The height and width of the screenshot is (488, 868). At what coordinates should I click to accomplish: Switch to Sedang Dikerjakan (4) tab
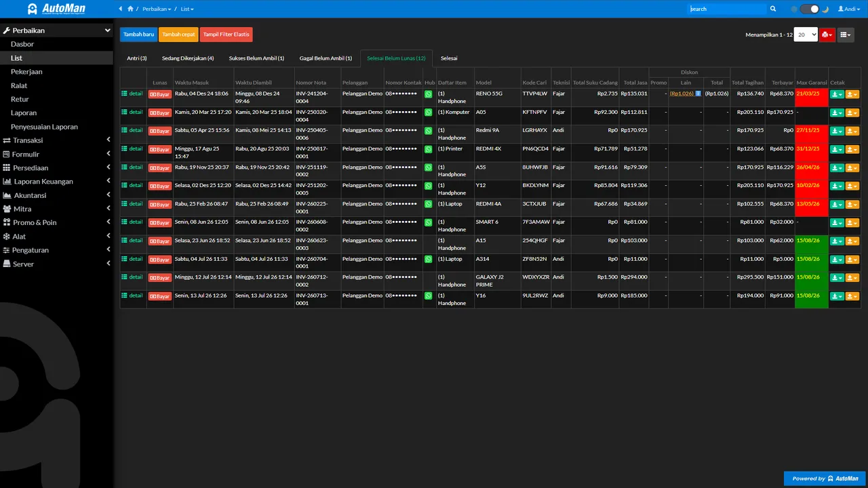point(188,58)
